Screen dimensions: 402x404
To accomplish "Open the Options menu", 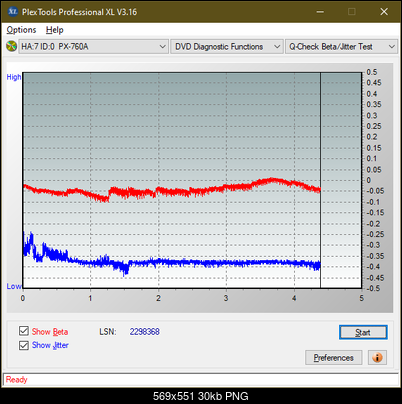I will [21, 30].
